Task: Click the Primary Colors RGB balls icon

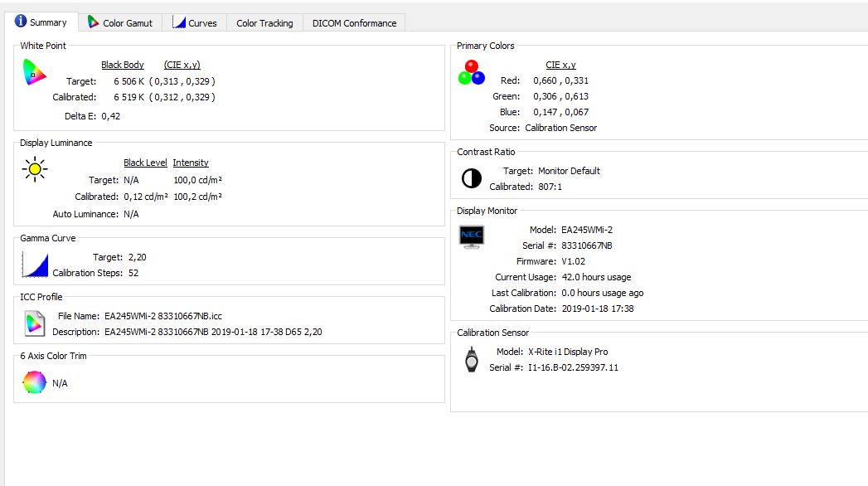Action: (471, 72)
